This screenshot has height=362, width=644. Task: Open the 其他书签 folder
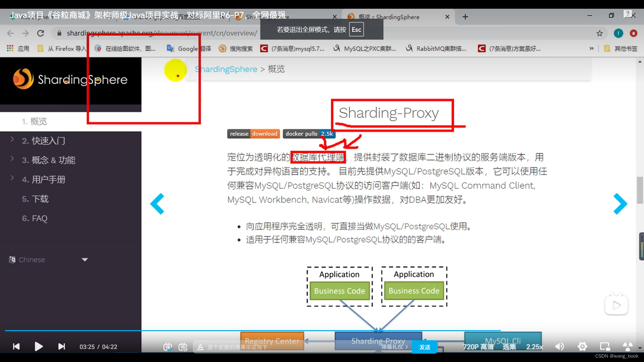[621, 49]
